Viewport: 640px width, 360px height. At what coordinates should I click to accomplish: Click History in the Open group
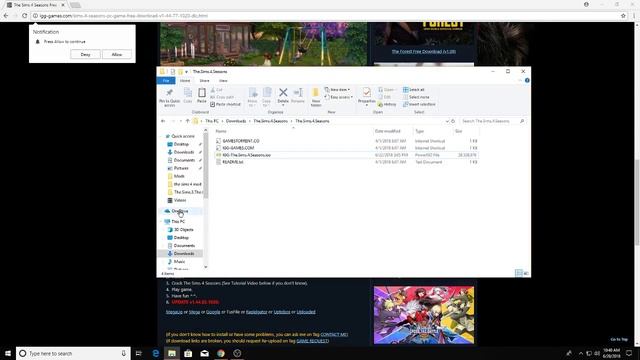pyautogui.click(x=387, y=104)
